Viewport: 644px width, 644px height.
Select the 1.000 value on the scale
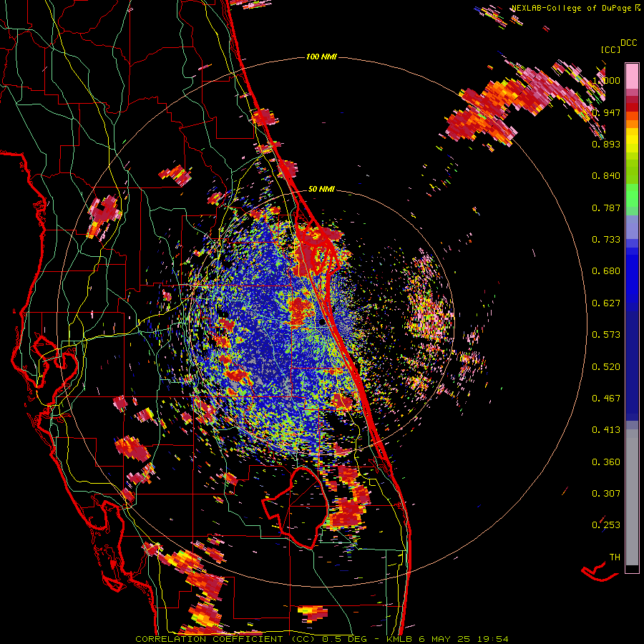pyautogui.click(x=606, y=80)
